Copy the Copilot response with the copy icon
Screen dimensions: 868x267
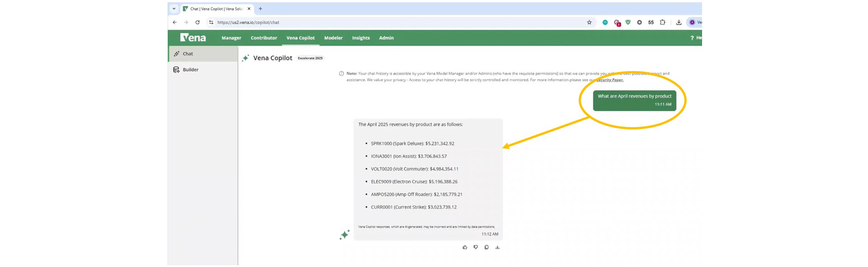pyautogui.click(x=486, y=247)
